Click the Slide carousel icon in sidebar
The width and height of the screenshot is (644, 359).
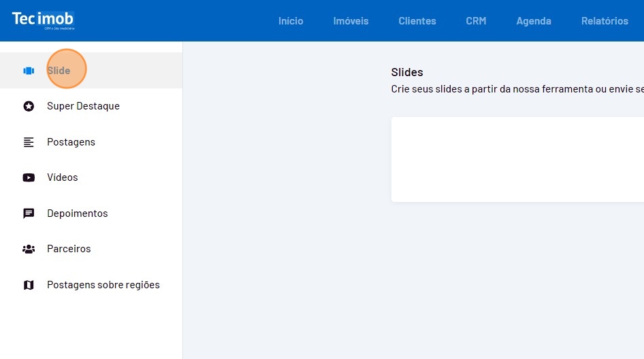coord(29,71)
